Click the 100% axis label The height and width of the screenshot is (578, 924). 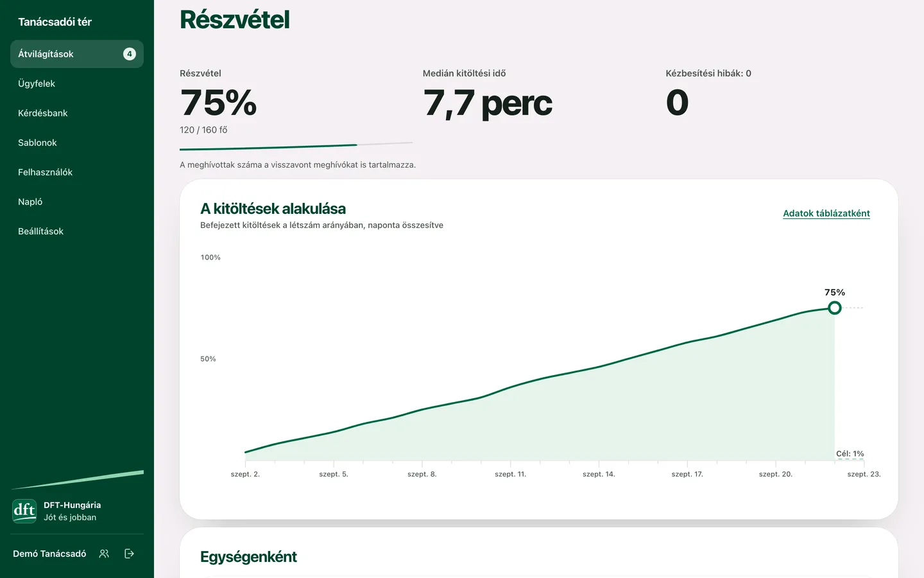click(x=210, y=258)
